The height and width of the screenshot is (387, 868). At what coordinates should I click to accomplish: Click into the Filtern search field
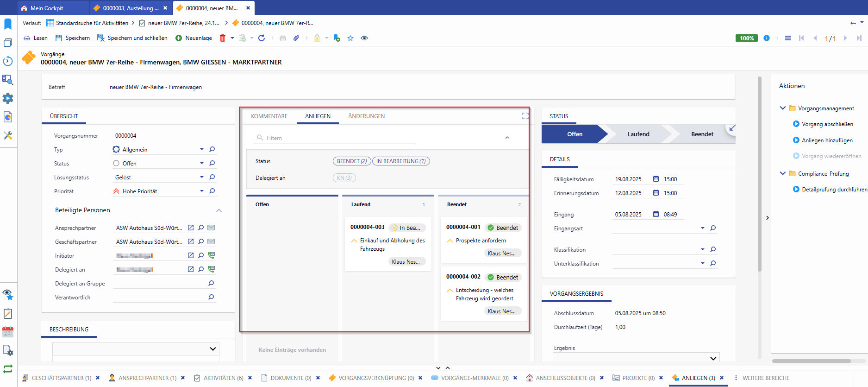338,138
